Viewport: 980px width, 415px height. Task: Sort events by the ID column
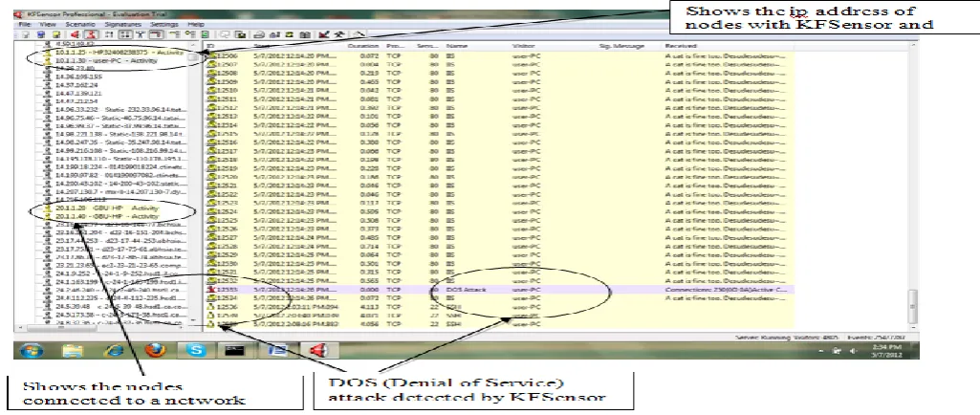[210, 46]
